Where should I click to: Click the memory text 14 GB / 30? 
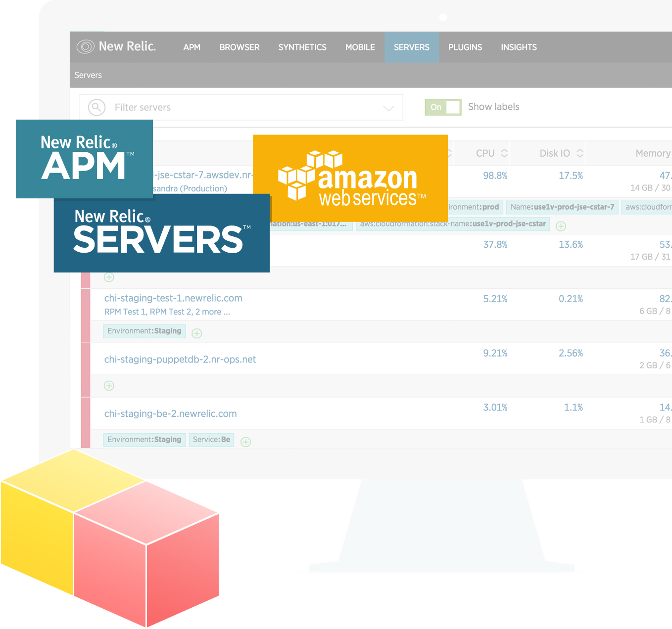click(650, 188)
